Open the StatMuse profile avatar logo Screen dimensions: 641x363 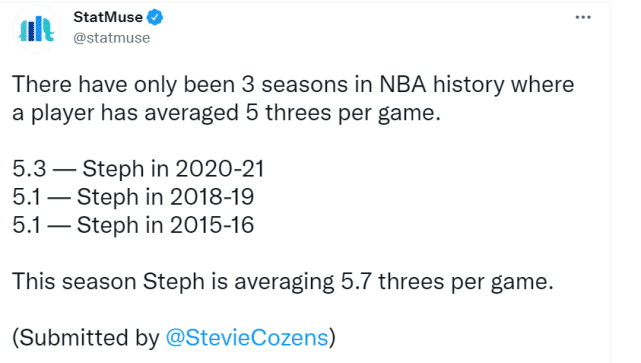tap(36, 29)
